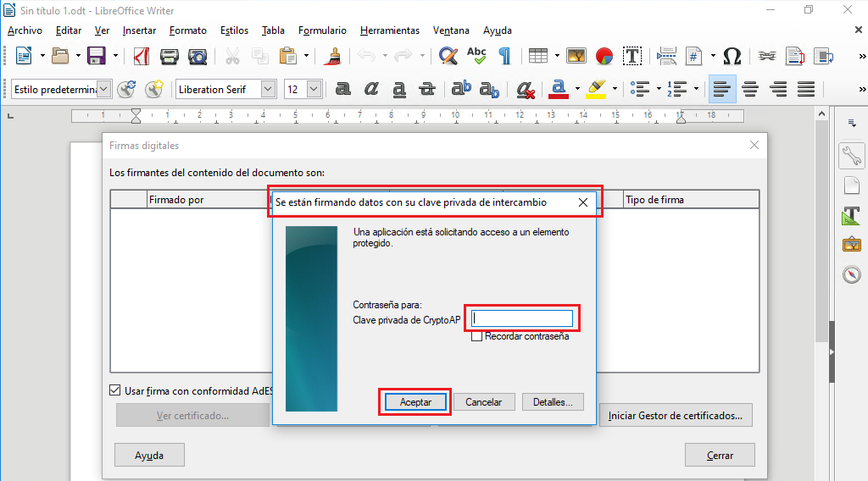Open sidebar Gallery panel icon
The height and width of the screenshot is (481, 868).
point(851,245)
